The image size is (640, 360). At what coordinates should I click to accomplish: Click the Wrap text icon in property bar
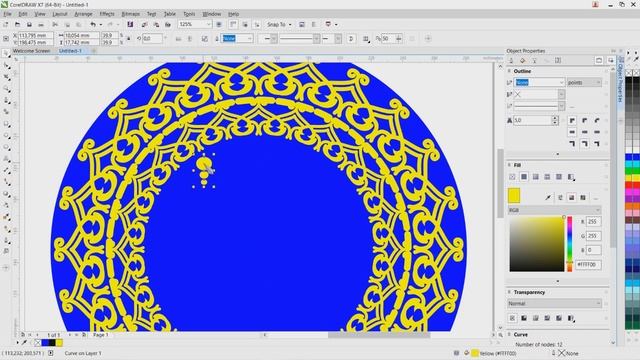[x=366, y=39]
